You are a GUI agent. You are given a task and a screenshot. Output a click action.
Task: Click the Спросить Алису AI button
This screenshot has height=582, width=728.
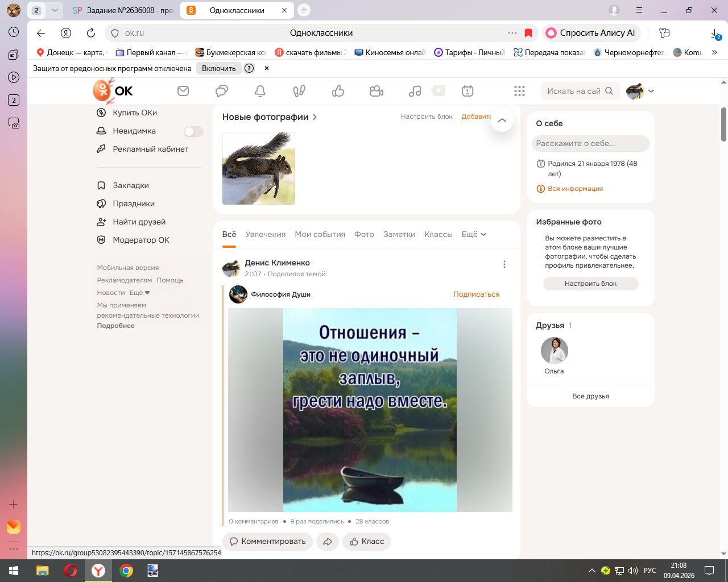(591, 33)
